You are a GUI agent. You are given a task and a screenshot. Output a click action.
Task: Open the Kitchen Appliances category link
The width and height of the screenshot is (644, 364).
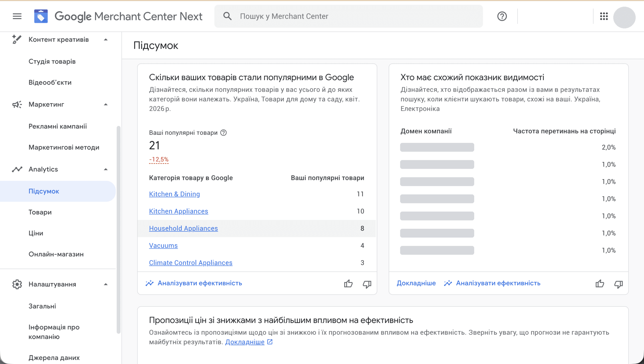pyautogui.click(x=179, y=211)
